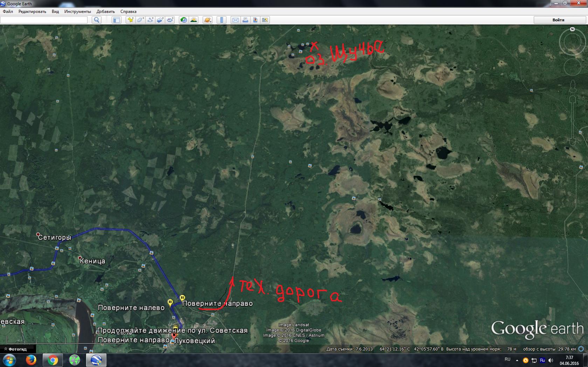
Task: Show sunlight across the landscape icon
Action: 193,20
